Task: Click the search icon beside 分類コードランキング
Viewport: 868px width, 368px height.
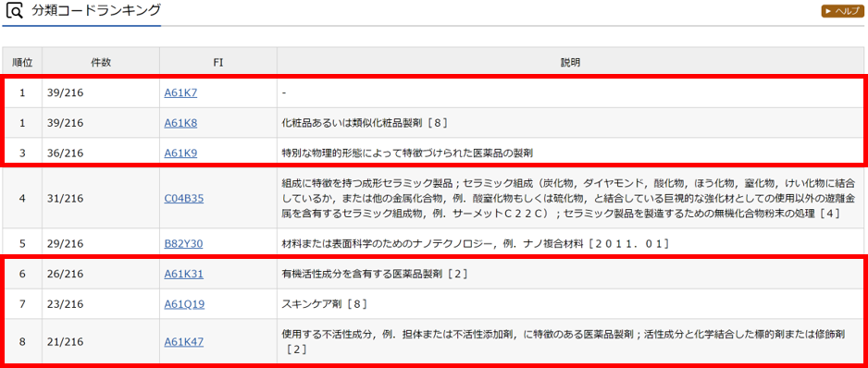Action: [x=14, y=10]
